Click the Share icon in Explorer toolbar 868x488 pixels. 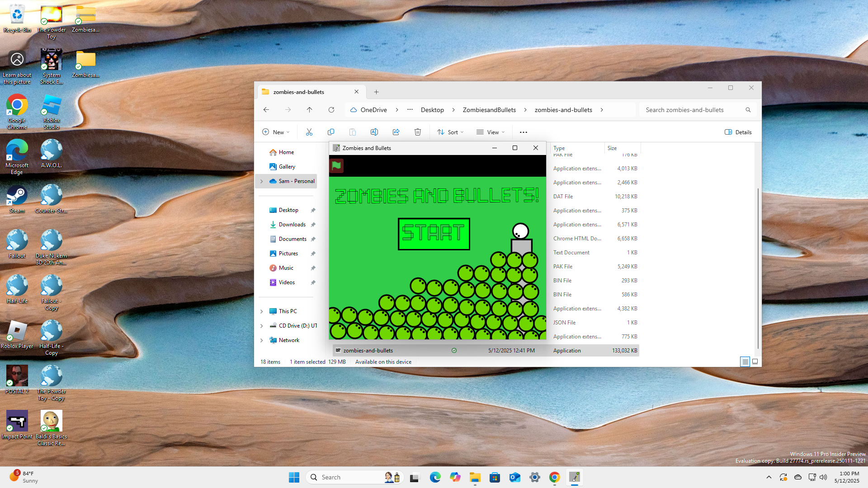[x=396, y=132]
